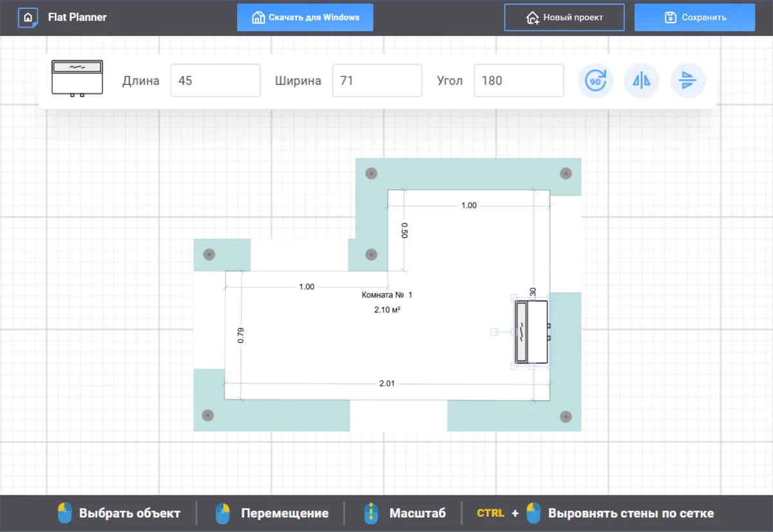773x532 pixels.
Task: Select the left wall node above 1.00 dimension
Action: [x=208, y=254]
